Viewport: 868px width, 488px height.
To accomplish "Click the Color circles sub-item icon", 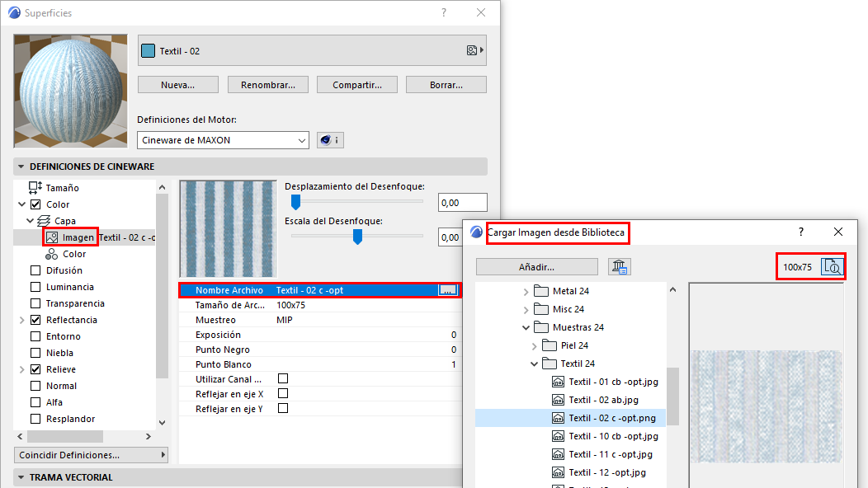I will pos(51,254).
